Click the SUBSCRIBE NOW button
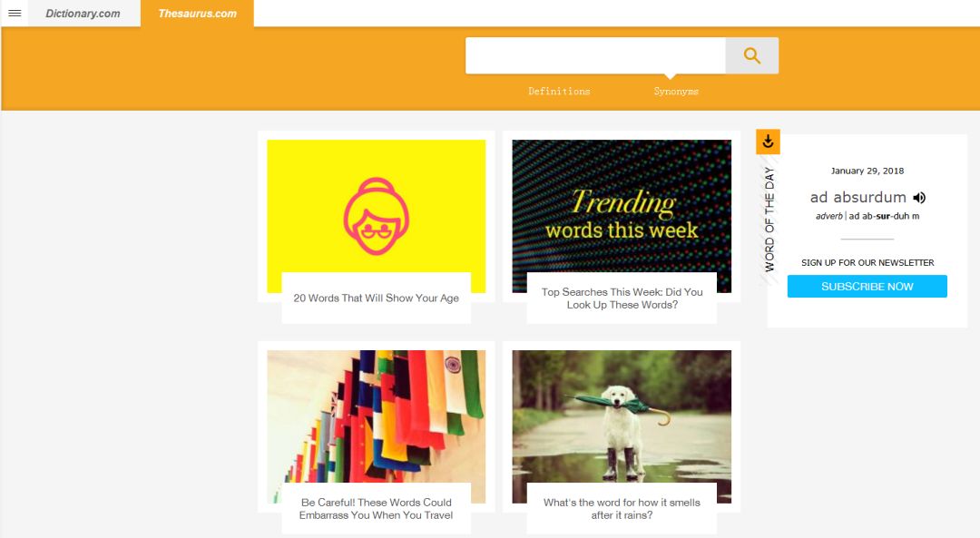The width and height of the screenshot is (980, 538). pos(867,286)
